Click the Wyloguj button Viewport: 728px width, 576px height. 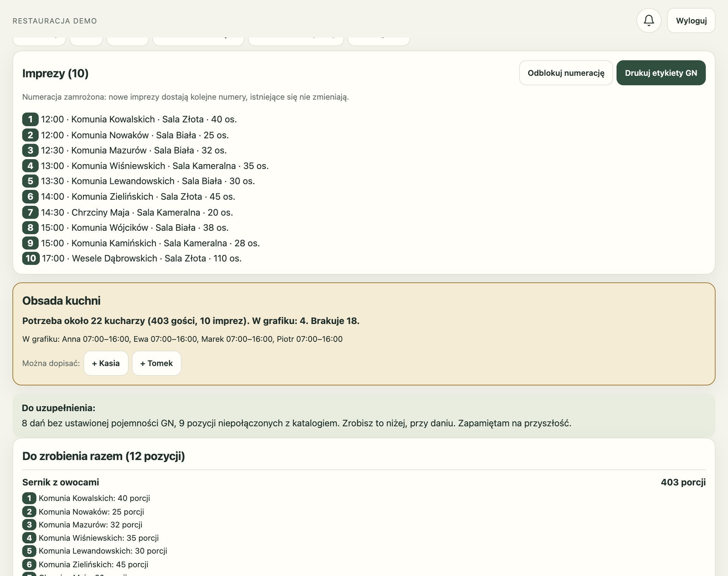(x=691, y=20)
